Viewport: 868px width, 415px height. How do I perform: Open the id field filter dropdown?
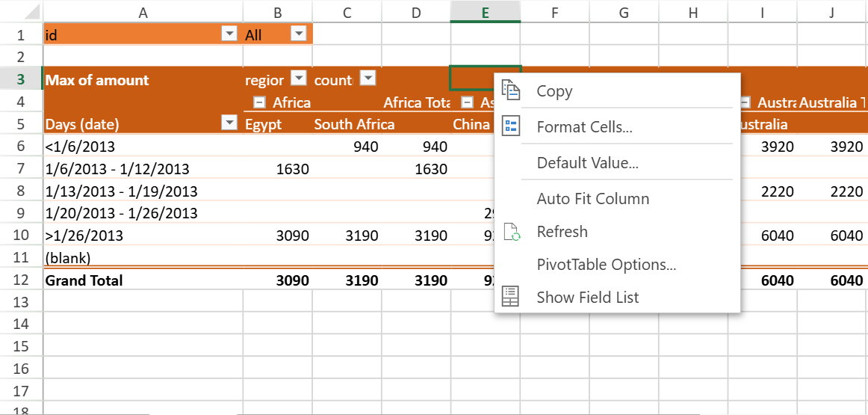pos(229,34)
